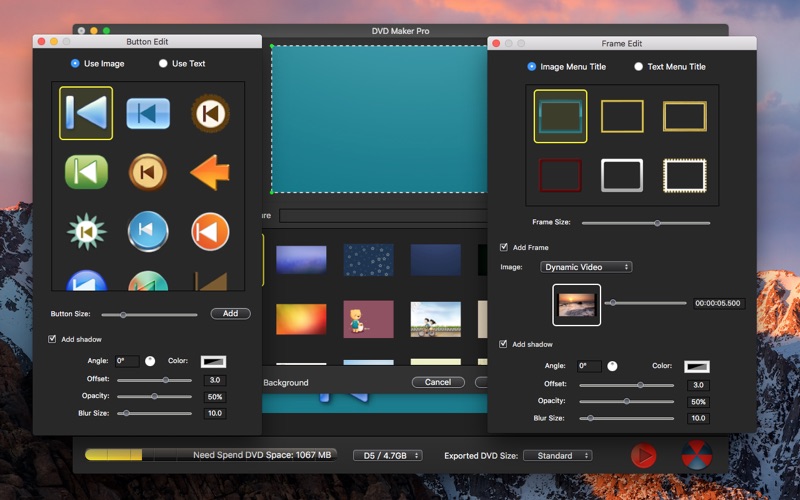The width and height of the screenshot is (800, 500).
Task: Click the Button Size slider
Action: tap(149, 315)
